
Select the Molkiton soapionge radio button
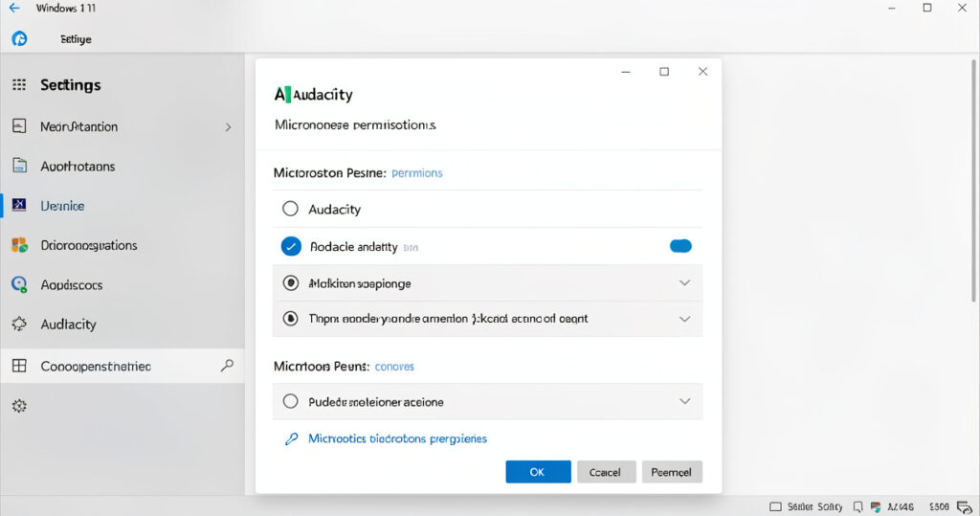[x=291, y=282]
